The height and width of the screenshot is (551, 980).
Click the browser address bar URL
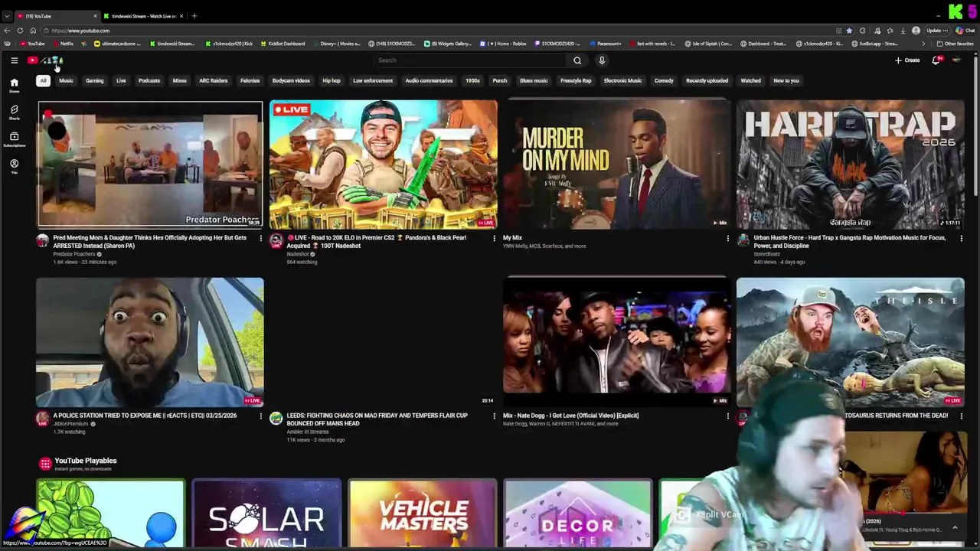80,31
